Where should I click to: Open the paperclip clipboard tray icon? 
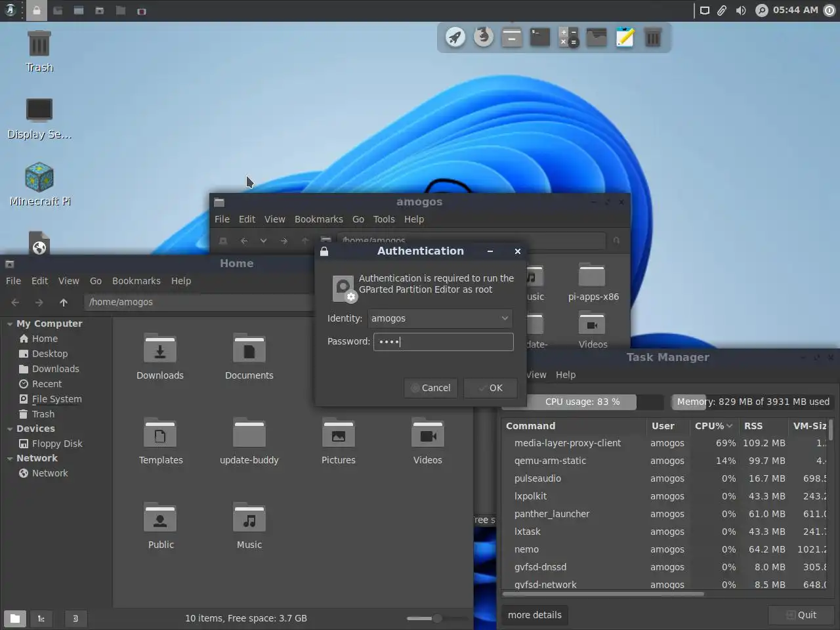pyautogui.click(x=722, y=10)
